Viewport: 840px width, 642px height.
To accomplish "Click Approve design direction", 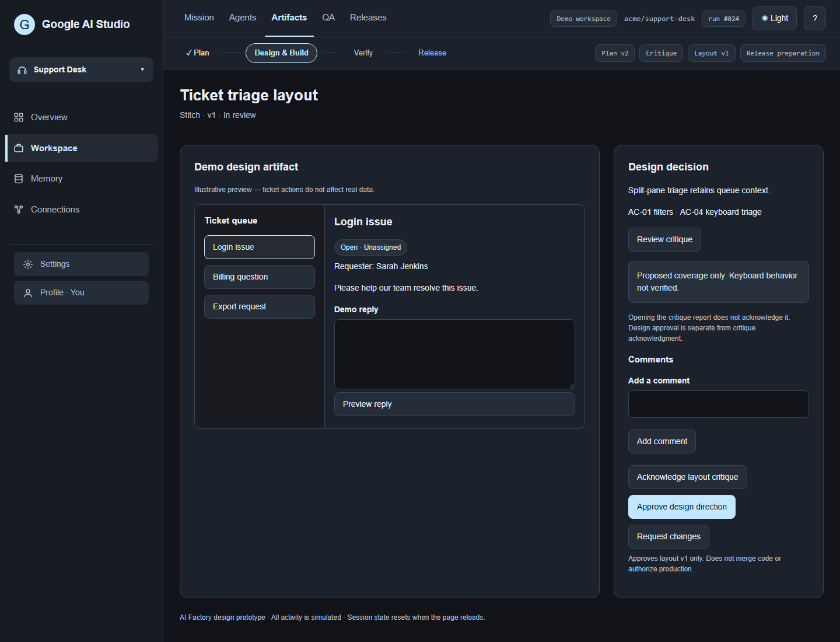I will coord(682,507).
